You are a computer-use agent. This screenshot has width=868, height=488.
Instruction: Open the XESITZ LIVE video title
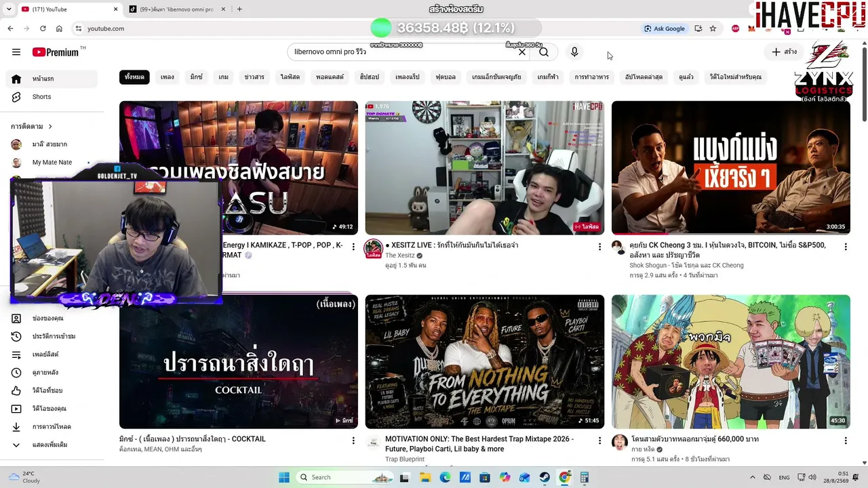(452, 245)
